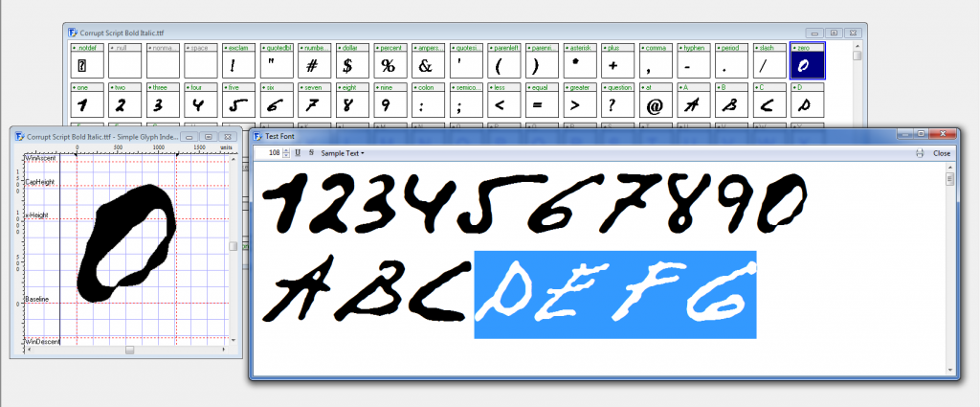This screenshot has width=980, height=407.
Task: Click the glyph editor horizontal scrollbar thumb
Action: [x=129, y=350]
